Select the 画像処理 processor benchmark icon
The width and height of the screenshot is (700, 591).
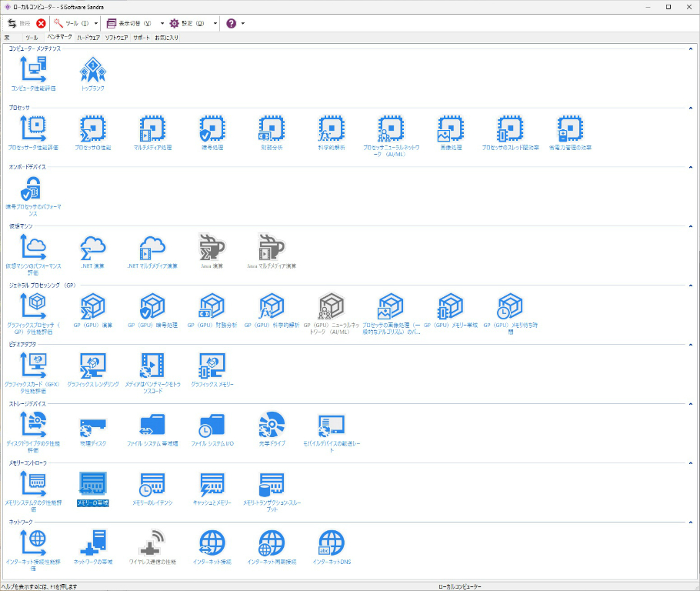[451, 132]
